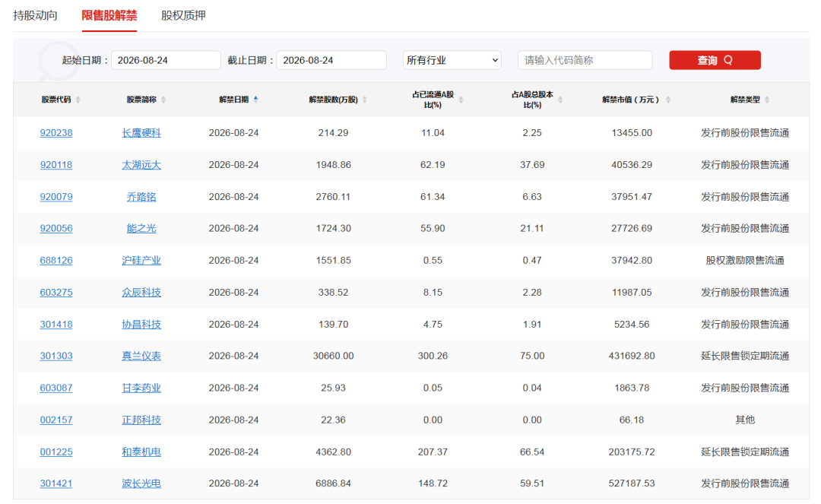Open the 股权质押 tab
The height and width of the screenshot is (504, 821).
(183, 15)
